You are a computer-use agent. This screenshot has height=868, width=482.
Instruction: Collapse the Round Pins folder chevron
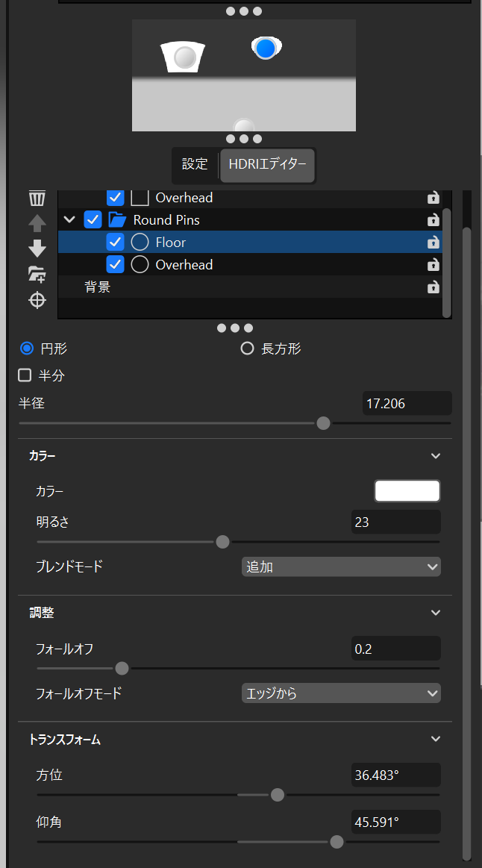(69, 219)
